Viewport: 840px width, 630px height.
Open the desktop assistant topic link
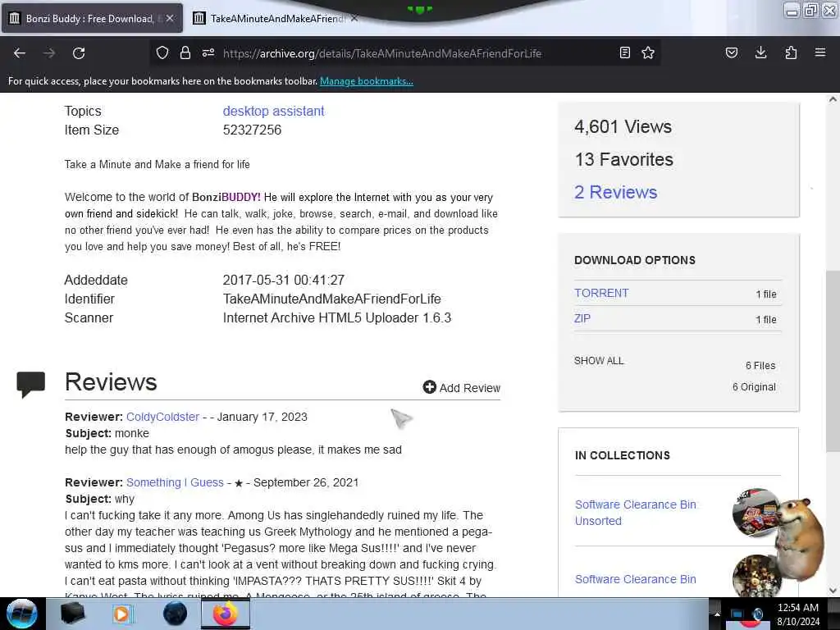click(274, 111)
